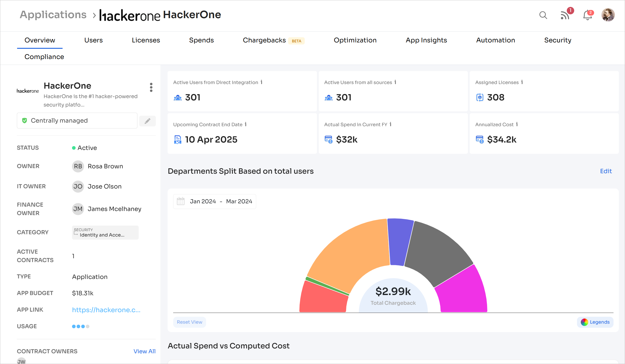Open the user profile avatar
Viewport: 625px width, 364px height.
click(608, 15)
